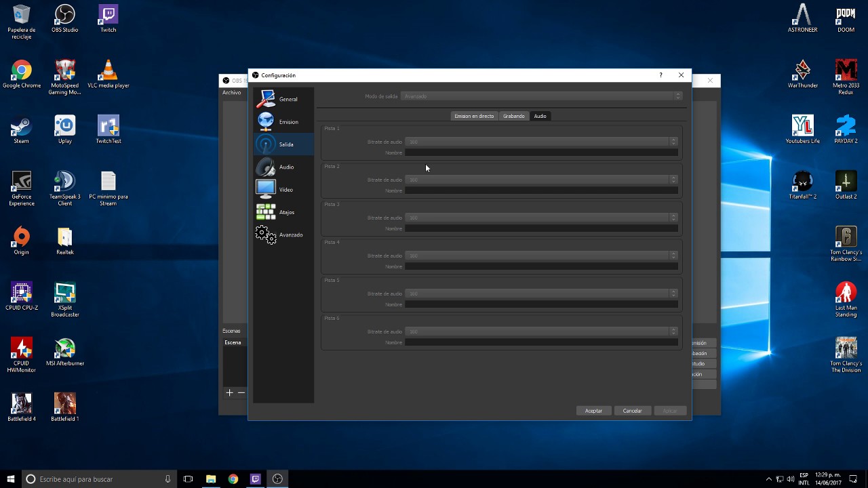This screenshot has width=868, height=488.
Task: Select the Outlast 2 desktop icon
Action: pos(846,185)
